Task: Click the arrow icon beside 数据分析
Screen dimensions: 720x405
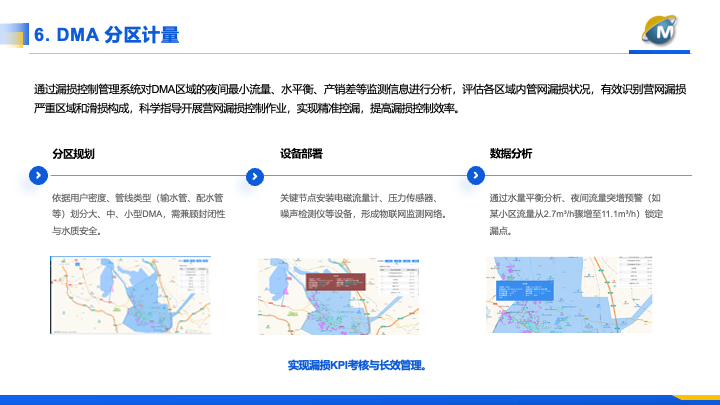Action: click(x=475, y=176)
